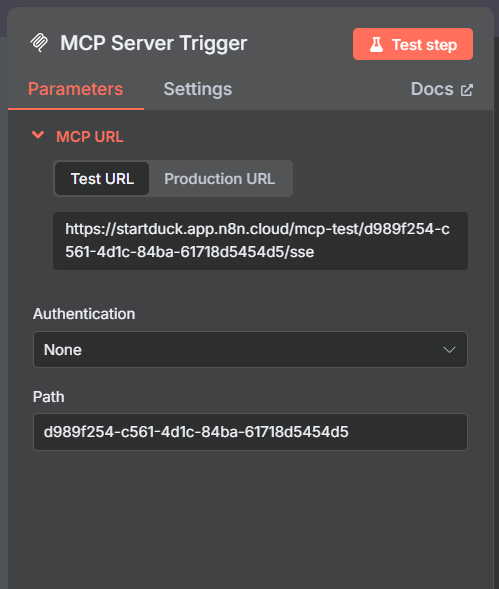Run the Test step button

click(413, 44)
